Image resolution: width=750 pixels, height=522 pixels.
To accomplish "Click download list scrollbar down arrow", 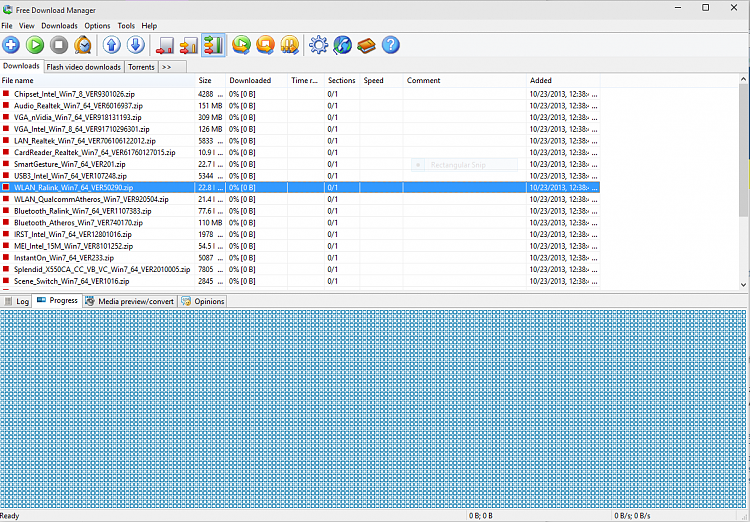I will pos(743,285).
